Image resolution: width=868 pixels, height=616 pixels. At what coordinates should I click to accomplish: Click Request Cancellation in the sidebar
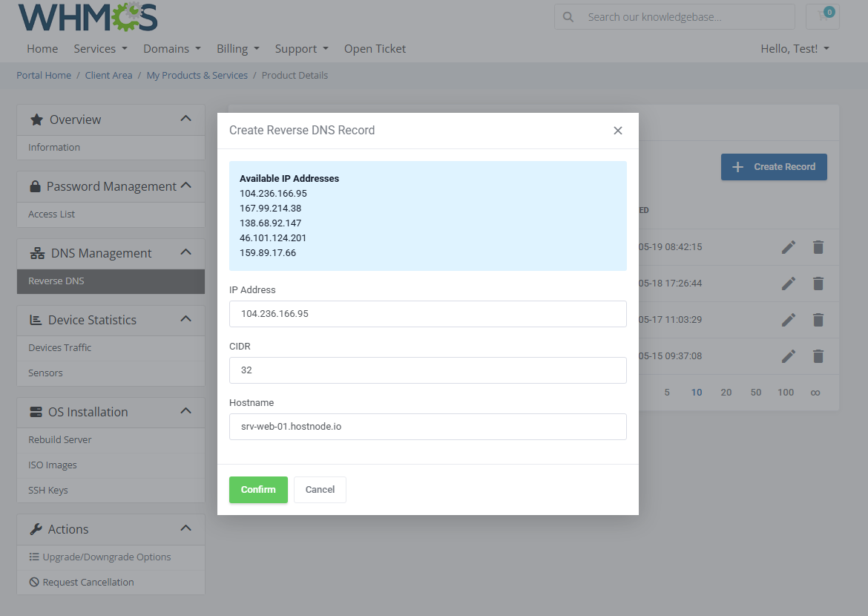(111, 583)
